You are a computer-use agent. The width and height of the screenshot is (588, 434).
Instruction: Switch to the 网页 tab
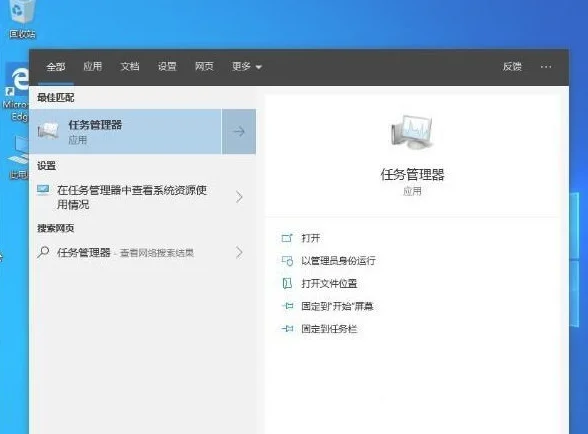point(204,67)
